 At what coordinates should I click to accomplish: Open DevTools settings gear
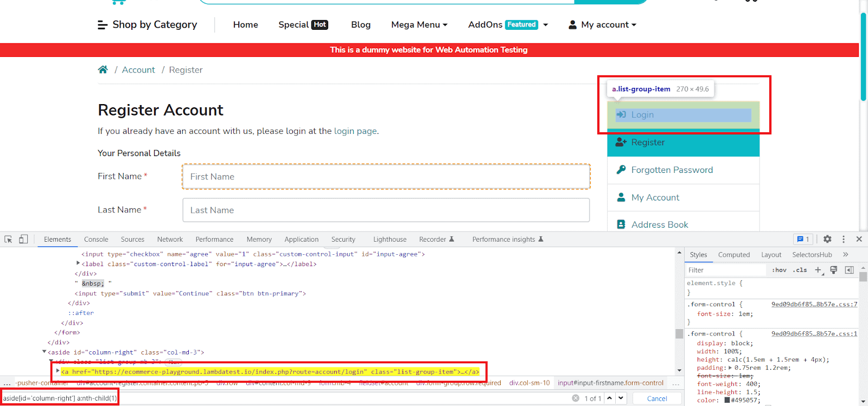[x=827, y=239]
